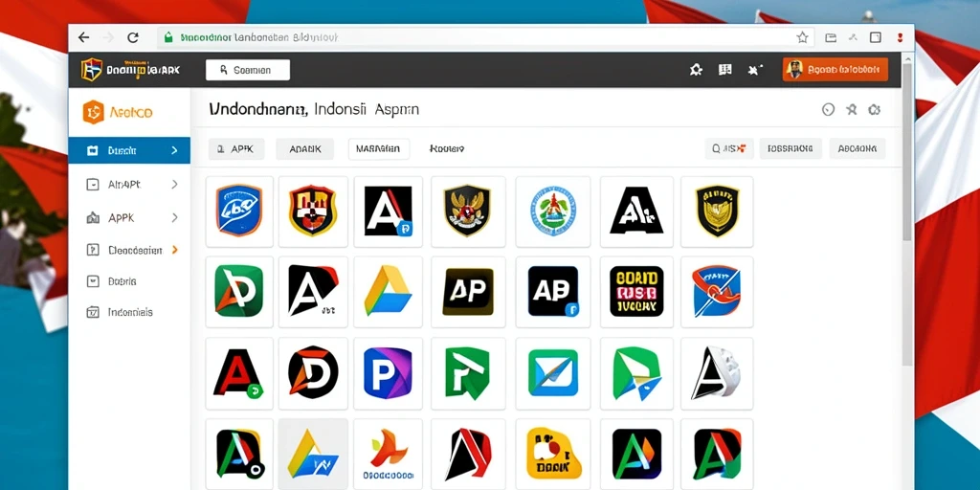Open settings via the gear in the dark header
Image resolution: width=980 pixels, height=490 pixels.
(x=696, y=70)
